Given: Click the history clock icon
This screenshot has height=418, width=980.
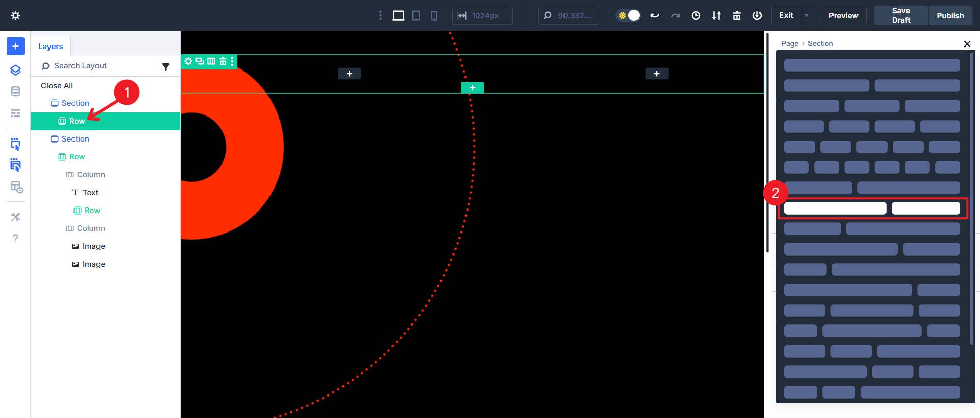Looking at the screenshot, I should click(696, 16).
